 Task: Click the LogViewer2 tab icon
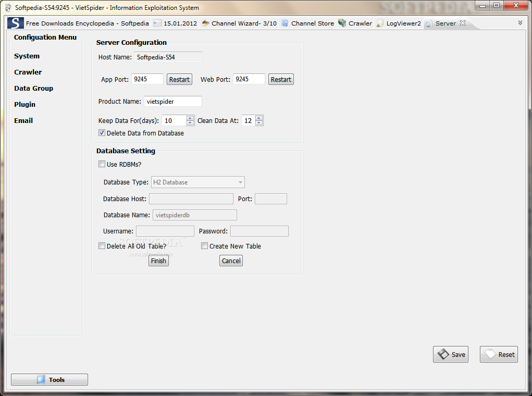(x=380, y=23)
